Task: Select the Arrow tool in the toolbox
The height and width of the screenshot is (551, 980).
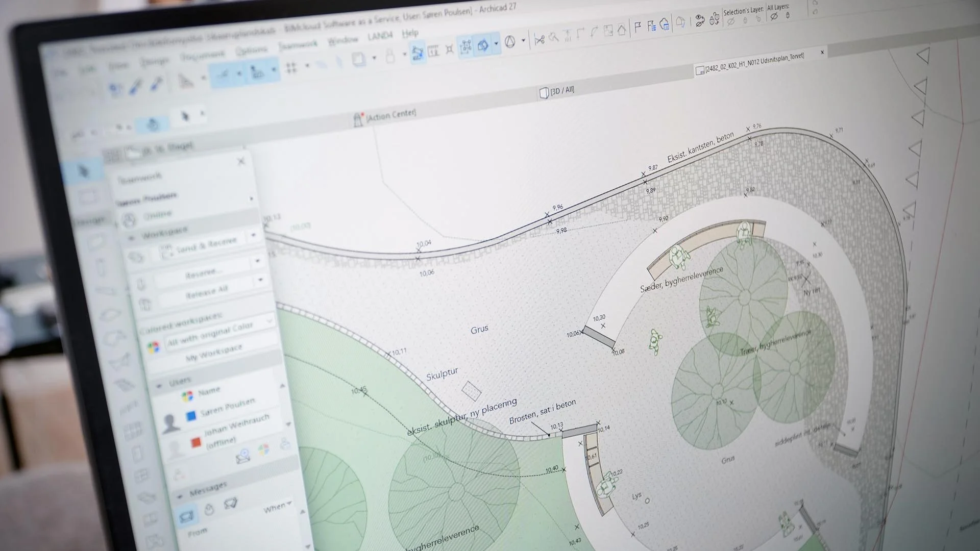Action: point(84,171)
